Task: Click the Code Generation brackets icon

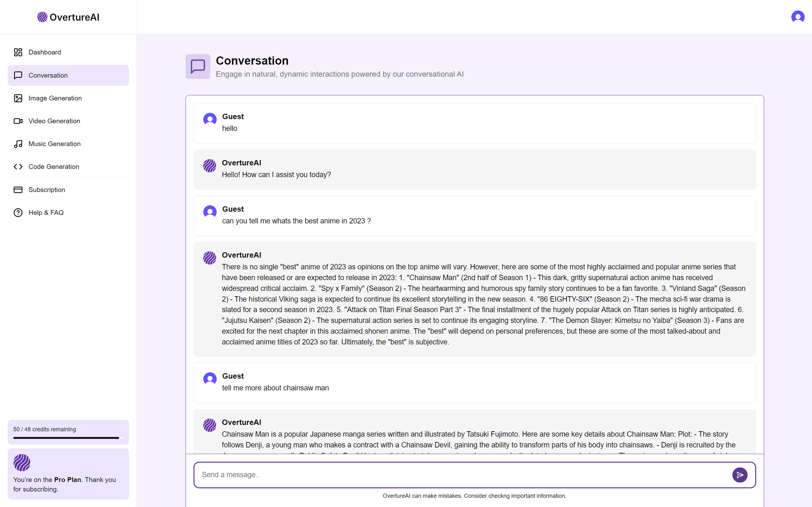Action: tap(18, 167)
